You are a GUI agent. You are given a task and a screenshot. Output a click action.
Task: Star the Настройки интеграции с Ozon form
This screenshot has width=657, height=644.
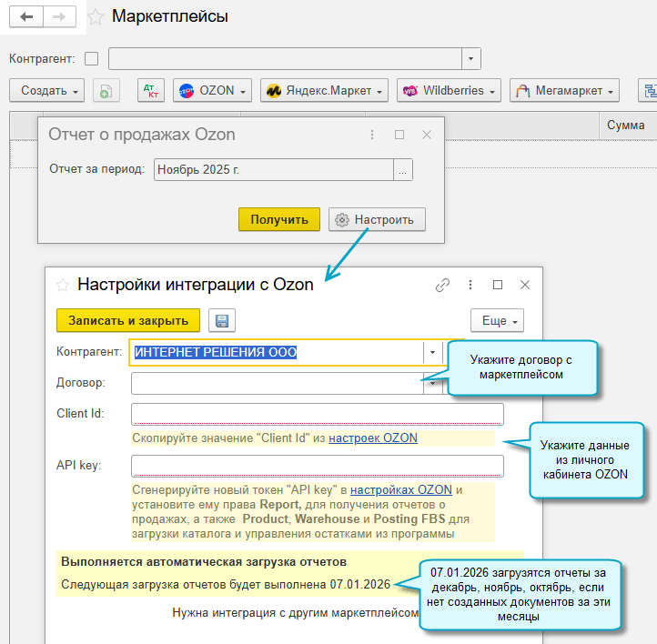coord(63,285)
